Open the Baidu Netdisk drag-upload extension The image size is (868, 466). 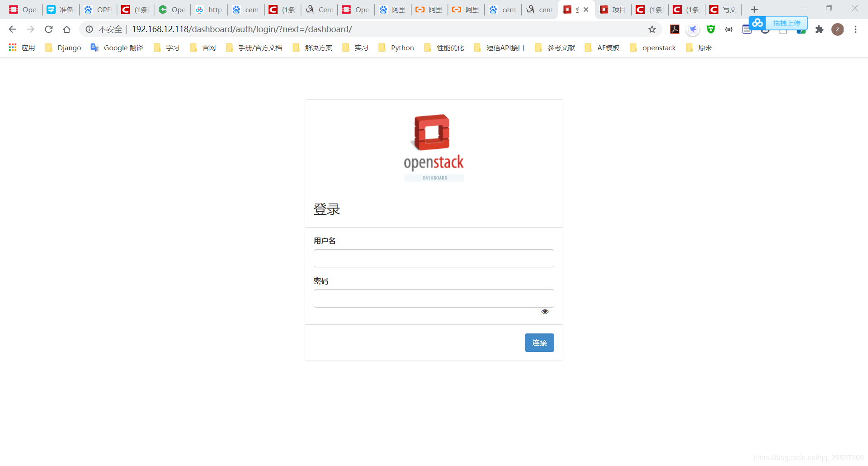coord(757,24)
